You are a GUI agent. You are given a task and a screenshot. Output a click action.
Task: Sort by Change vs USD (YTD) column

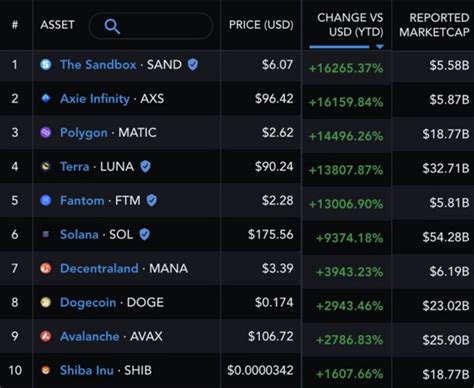[x=350, y=25]
